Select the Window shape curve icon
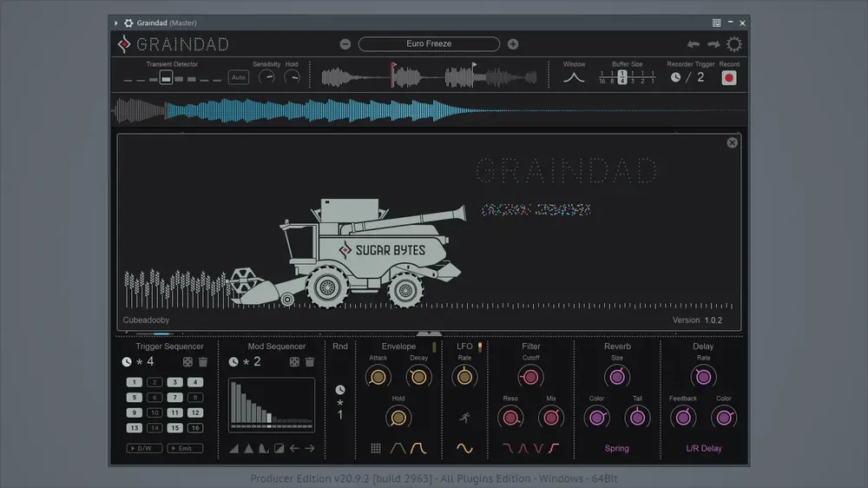Image resolution: width=868 pixels, height=488 pixels. [x=574, y=77]
